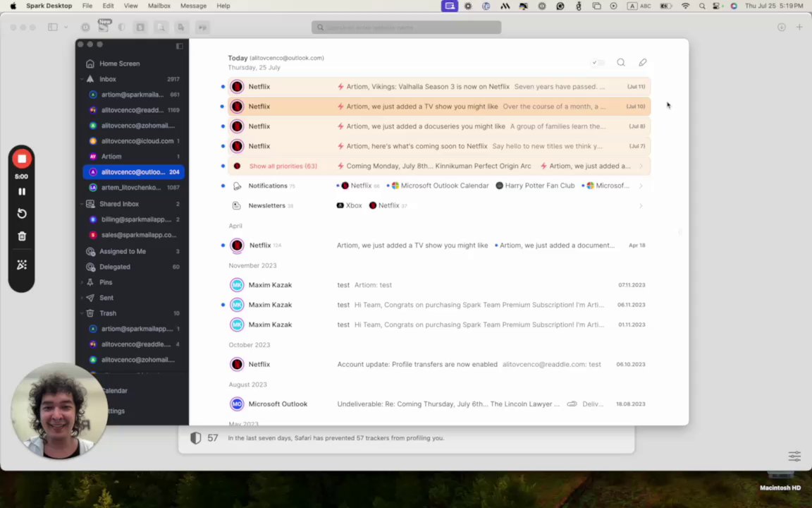812x508 pixels.
Task: Open Safari start page settings sliders icon
Action: click(x=794, y=456)
